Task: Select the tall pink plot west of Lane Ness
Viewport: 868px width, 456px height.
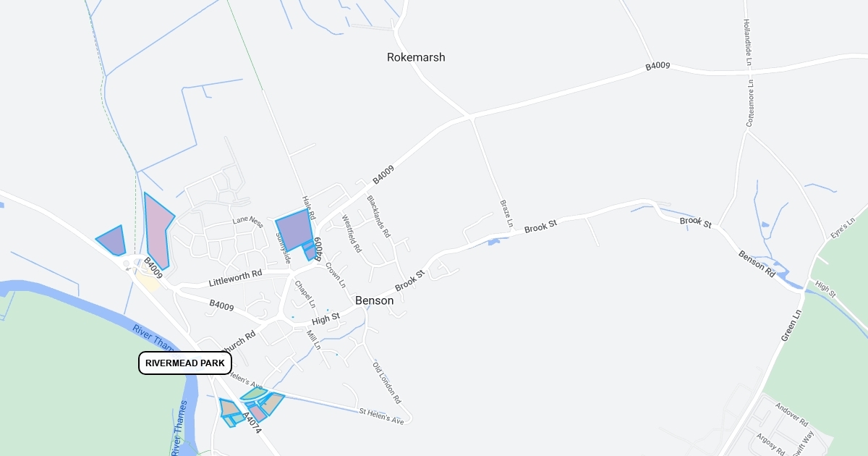Action: click(x=157, y=232)
